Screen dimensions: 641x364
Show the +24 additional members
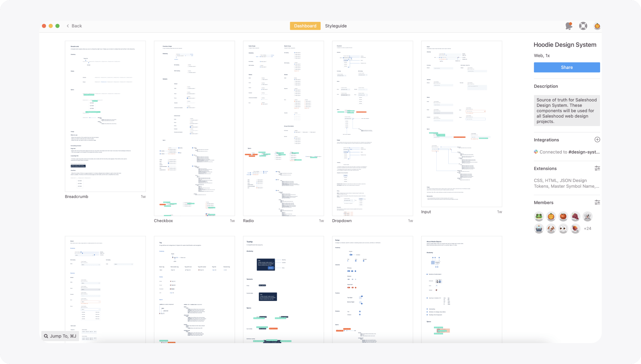click(587, 228)
